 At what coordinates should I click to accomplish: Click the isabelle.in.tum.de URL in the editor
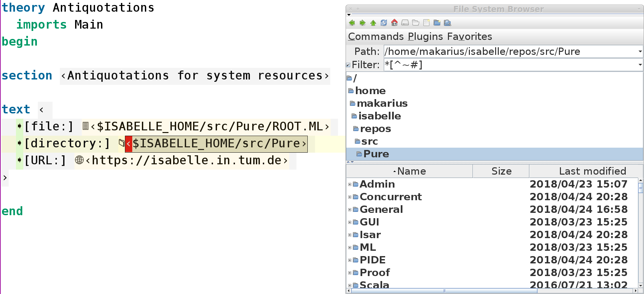pos(186,161)
